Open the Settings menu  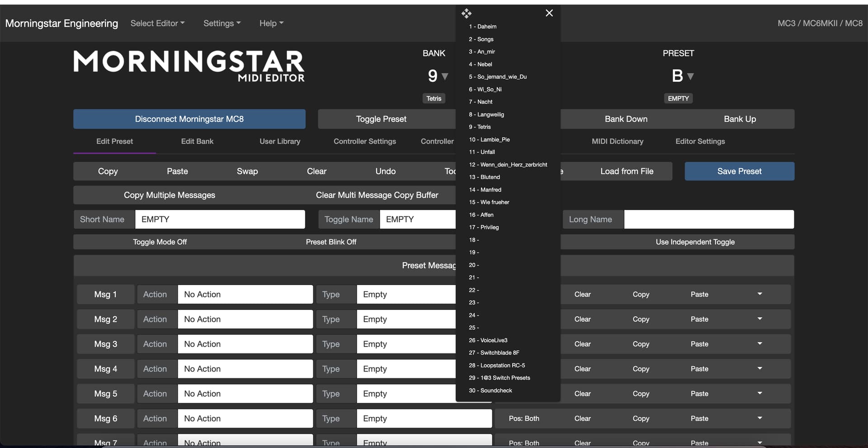click(x=222, y=23)
